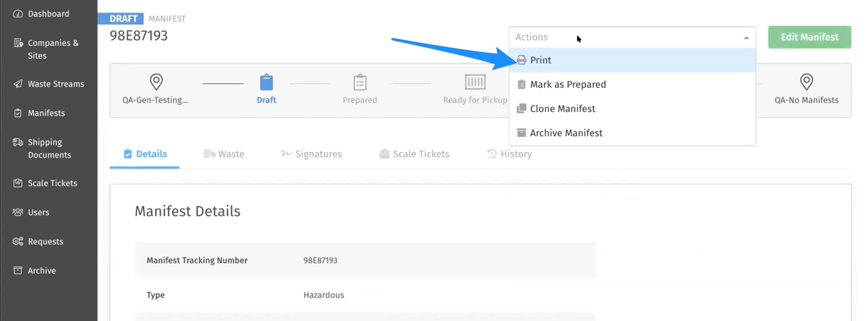Image resolution: width=868 pixels, height=321 pixels.
Task: Click the Edit Manifest button
Action: click(809, 37)
